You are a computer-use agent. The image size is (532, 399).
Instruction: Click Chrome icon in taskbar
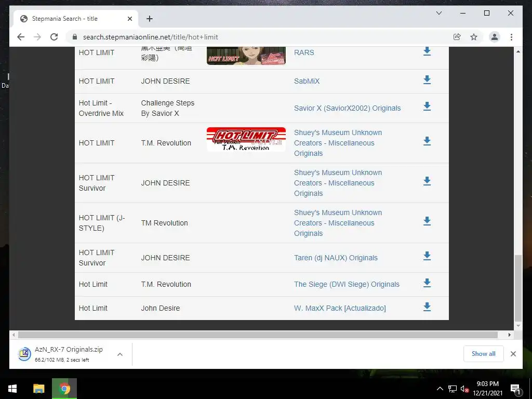coord(64,389)
